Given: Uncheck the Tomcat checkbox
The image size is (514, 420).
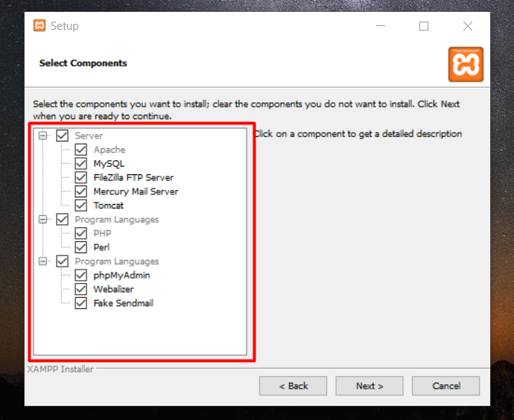Looking at the screenshot, I should click(81, 206).
